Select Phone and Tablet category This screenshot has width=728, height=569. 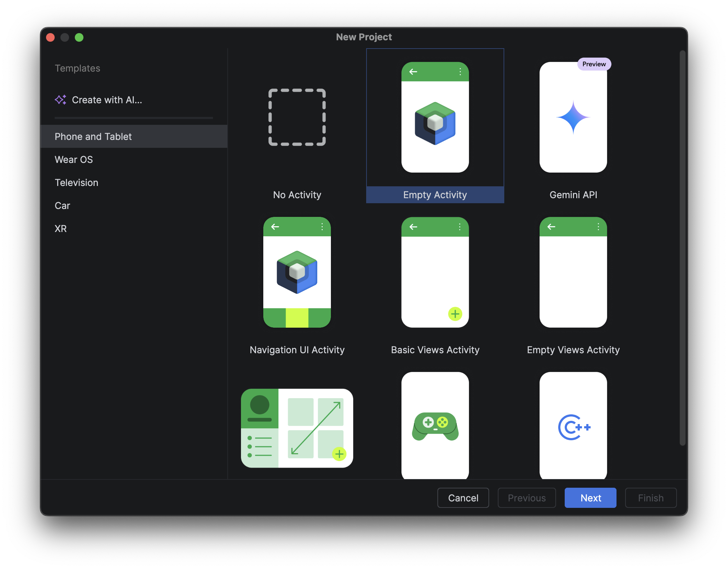(x=134, y=136)
